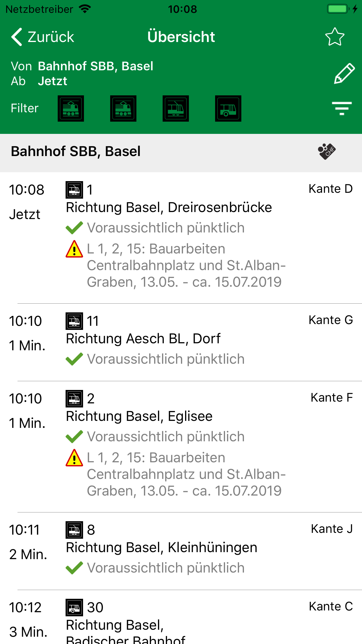This screenshot has width=362, height=644.
Task: Select tram 2 towards Basel, Eglisee
Action: pos(139,416)
